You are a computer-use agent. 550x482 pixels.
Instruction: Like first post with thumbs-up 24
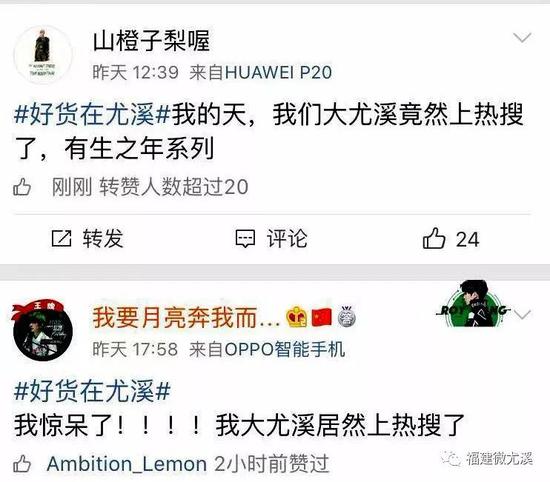click(x=451, y=239)
